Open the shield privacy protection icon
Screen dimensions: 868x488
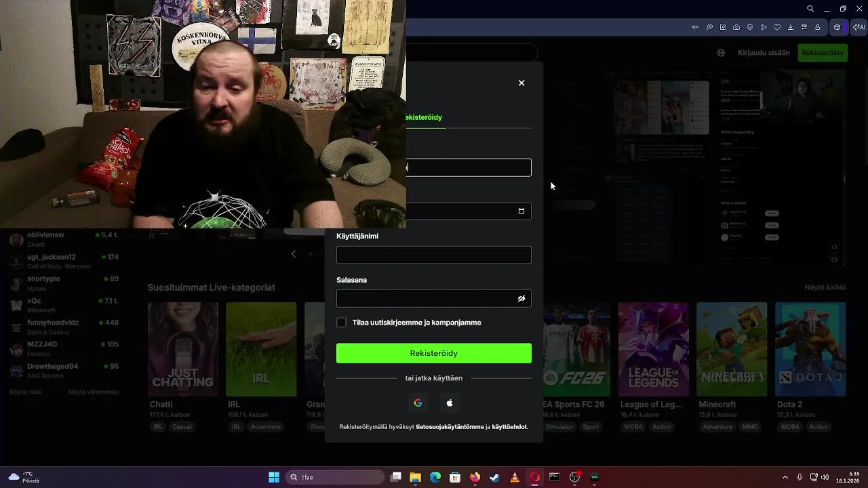coord(750,27)
